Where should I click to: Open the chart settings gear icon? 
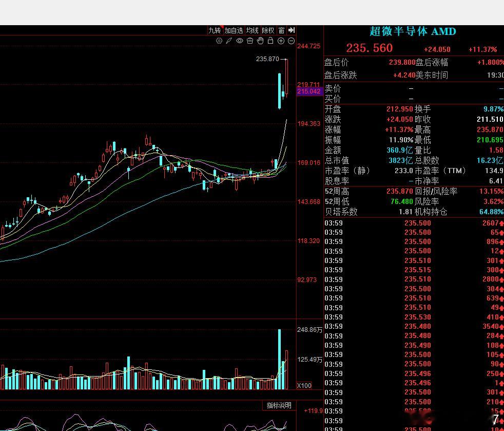(219, 41)
